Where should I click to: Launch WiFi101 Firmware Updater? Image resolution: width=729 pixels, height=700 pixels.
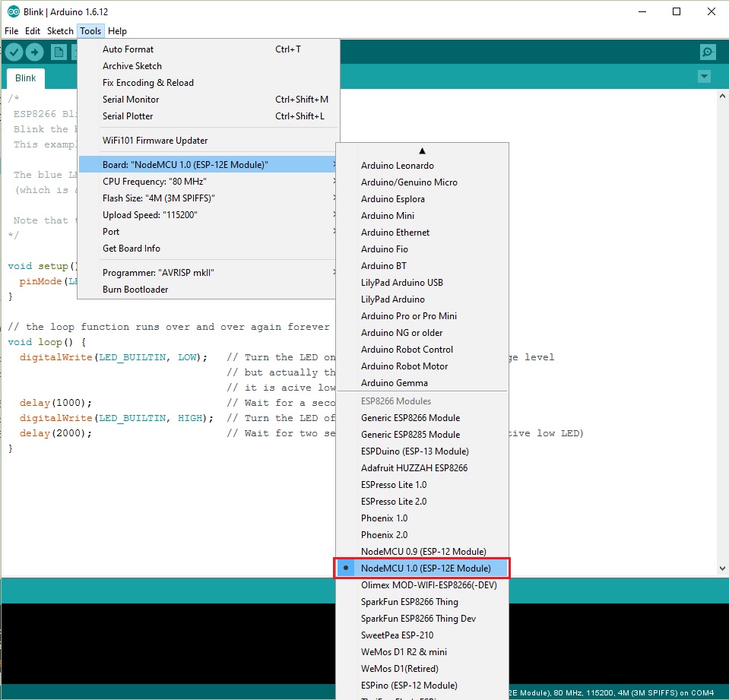208,141
